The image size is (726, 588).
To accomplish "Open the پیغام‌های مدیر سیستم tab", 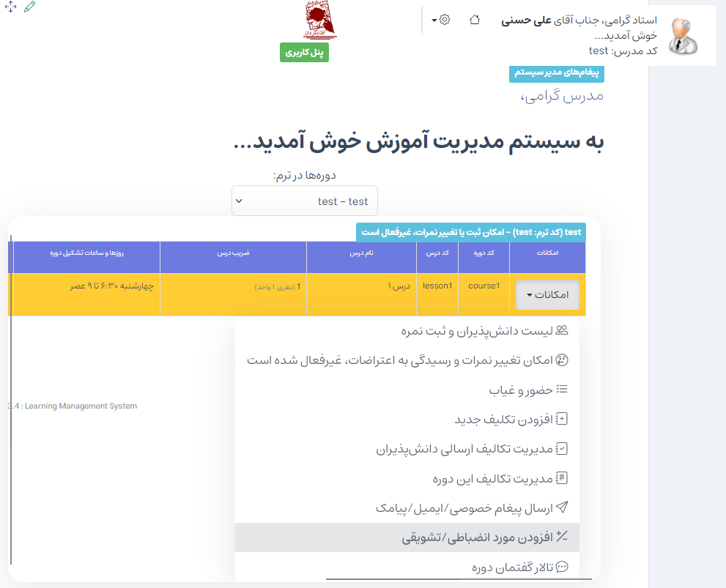I will (x=557, y=73).
